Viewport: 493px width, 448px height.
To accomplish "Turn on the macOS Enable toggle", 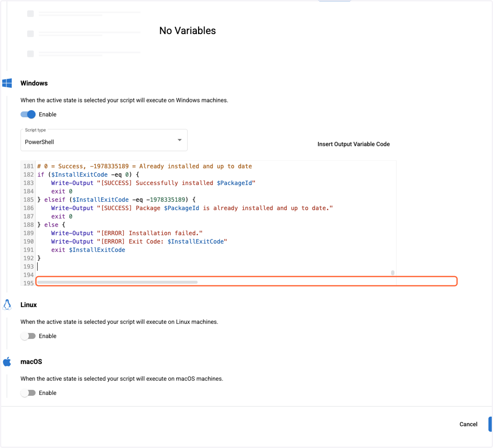I will click(28, 393).
